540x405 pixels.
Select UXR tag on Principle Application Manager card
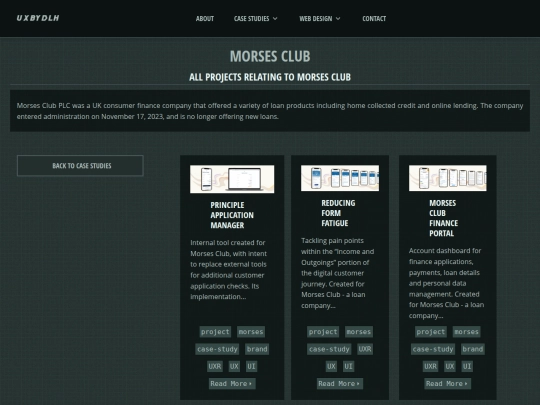[215, 366]
